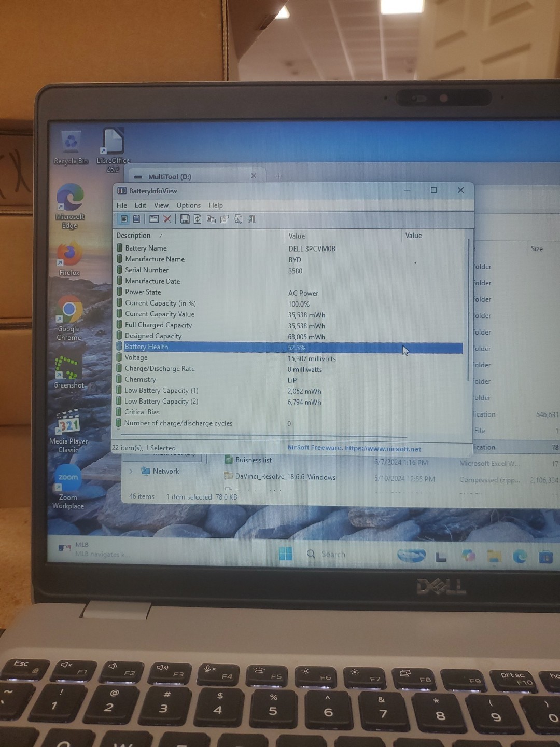The height and width of the screenshot is (747, 560).
Task: Open Media Player Classic desktop shortcut
Action: [x=68, y=432]
